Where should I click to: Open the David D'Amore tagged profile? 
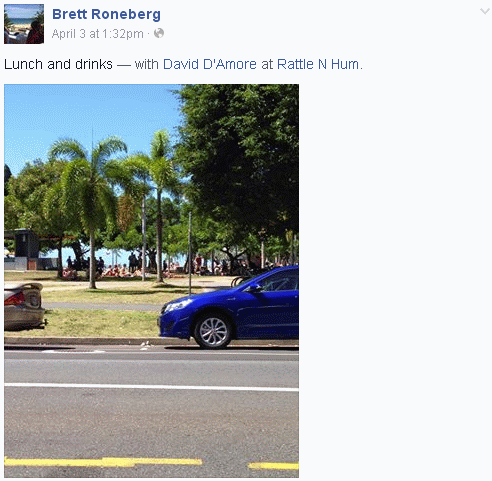pos(210,64)
